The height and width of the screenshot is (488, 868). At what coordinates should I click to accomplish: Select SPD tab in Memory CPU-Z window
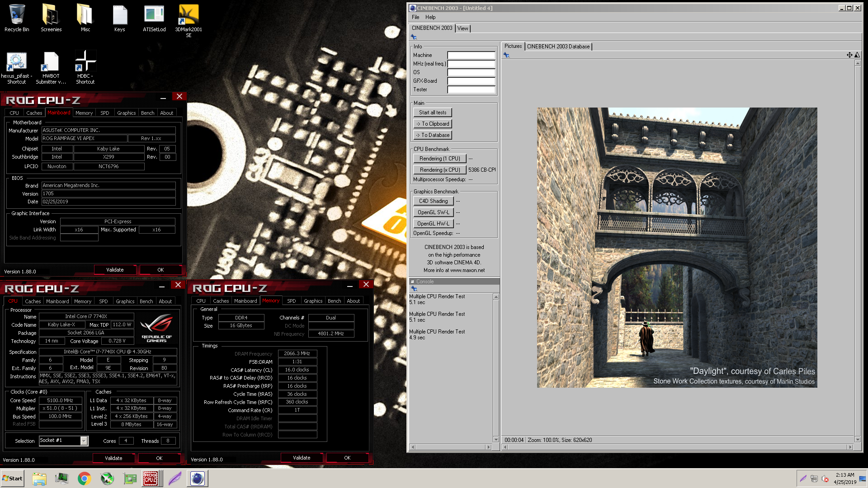point(292,301)
